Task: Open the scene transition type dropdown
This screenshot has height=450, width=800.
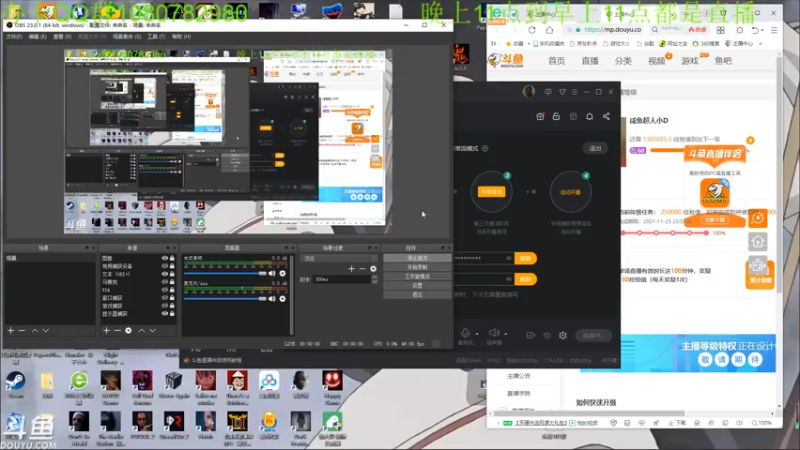Action: tap(339, 258)
